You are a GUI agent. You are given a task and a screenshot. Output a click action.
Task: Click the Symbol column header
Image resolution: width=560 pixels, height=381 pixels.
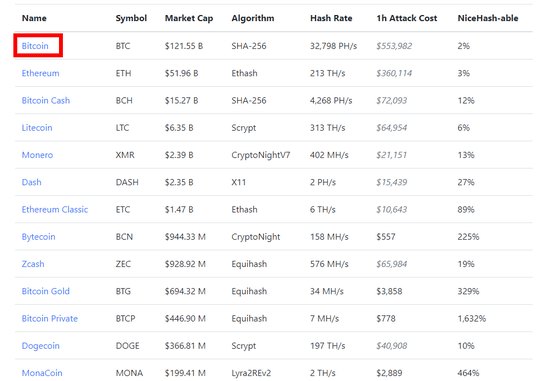pos(131,18)
